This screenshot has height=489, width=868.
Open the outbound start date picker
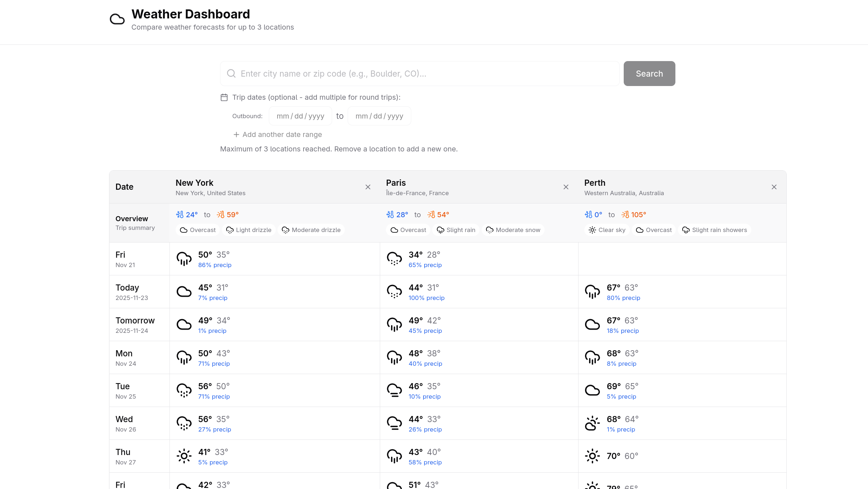(300, 116)
